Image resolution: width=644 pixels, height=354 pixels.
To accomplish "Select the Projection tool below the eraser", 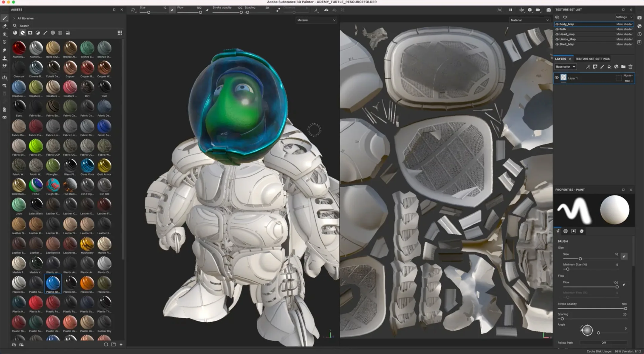I will click(4, 34).
